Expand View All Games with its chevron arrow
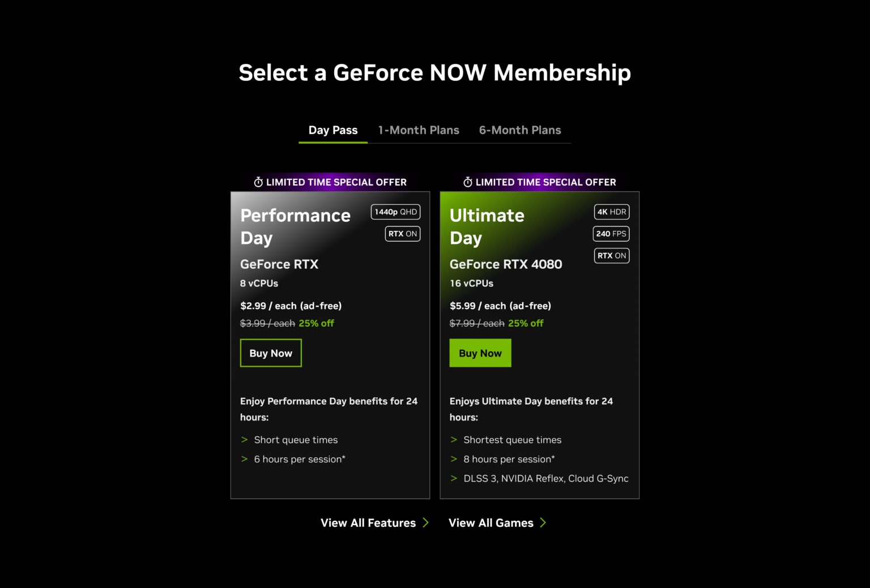The width and height of the screenshot is (870, 588). [543, 522]
